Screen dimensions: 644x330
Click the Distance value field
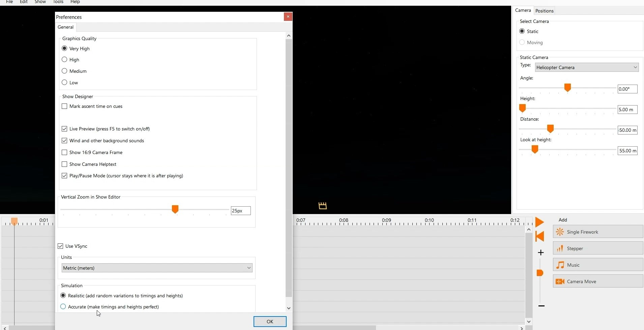[x=627, y=130]
